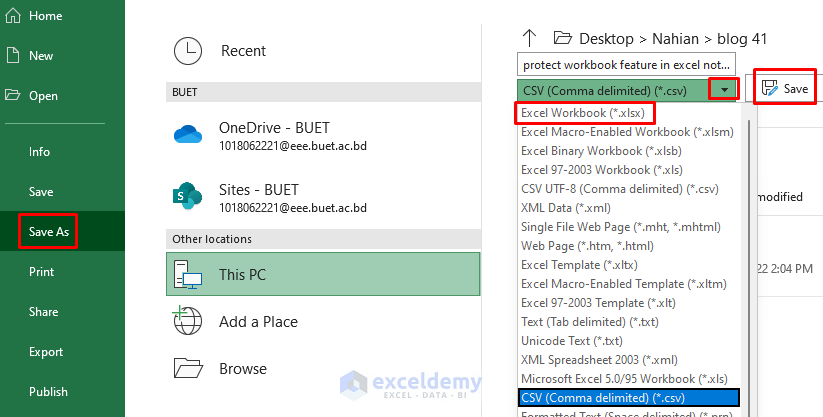Open the file type dropdown arrow
The height and width of the screenshot is (417, 823).
[724, 90]
